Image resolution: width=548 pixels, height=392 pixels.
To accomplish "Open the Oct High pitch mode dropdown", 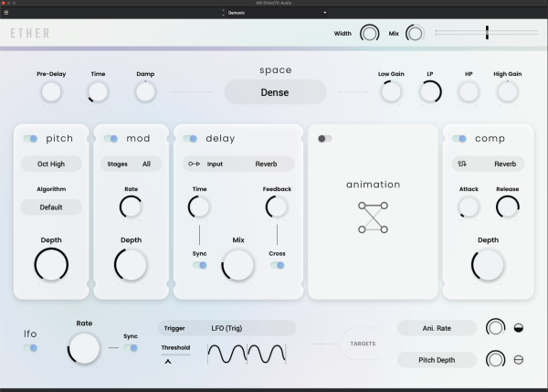I will tap(51, 164).
